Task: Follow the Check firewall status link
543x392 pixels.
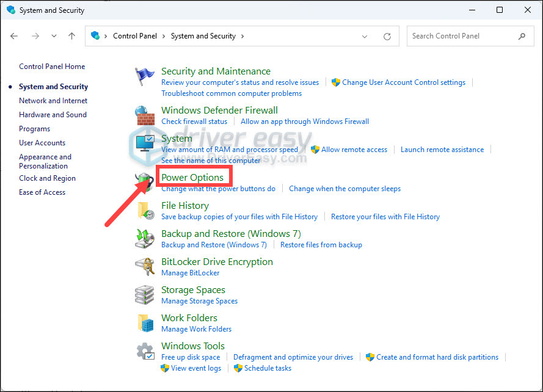Action: pyautogui.click(x=194, y=121)
